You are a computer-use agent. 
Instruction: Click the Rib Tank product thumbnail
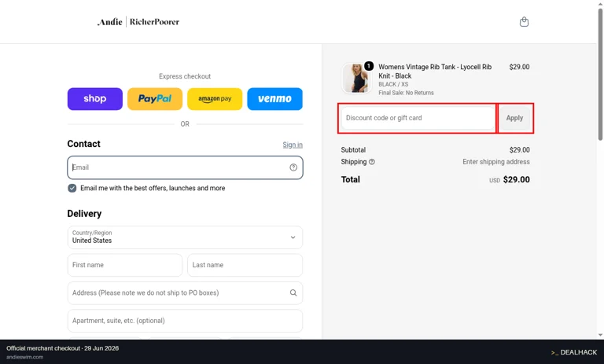[x=356, y=79]
